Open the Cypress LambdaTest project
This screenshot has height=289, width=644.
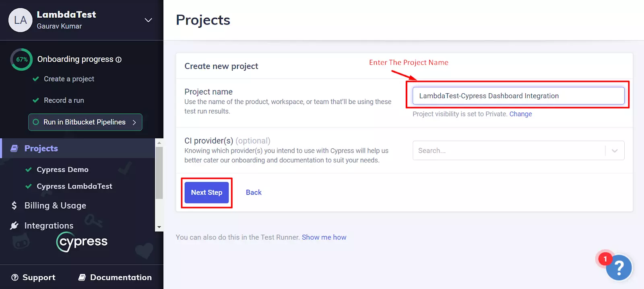(x=74, y=186)
